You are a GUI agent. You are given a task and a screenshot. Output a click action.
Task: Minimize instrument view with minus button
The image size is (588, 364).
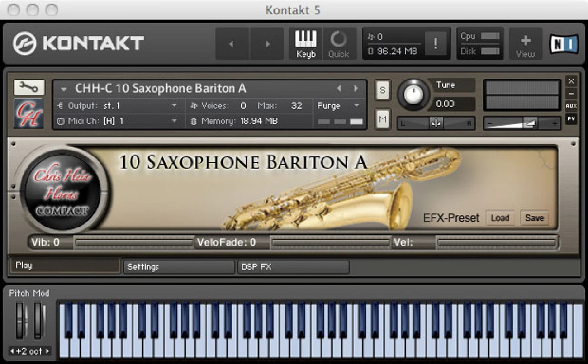(571, 94)
